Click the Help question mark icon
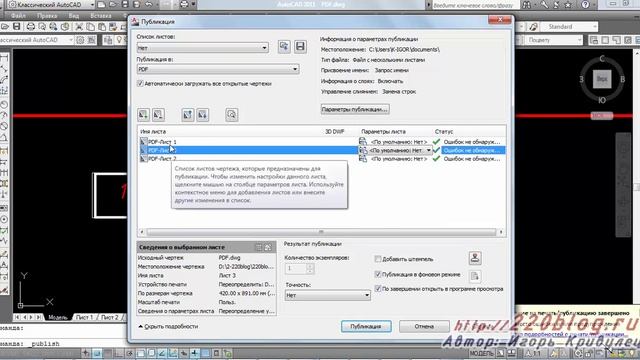The height and width of the screenshot is (360, 640). pyautogui.click(x=585, y=4)
